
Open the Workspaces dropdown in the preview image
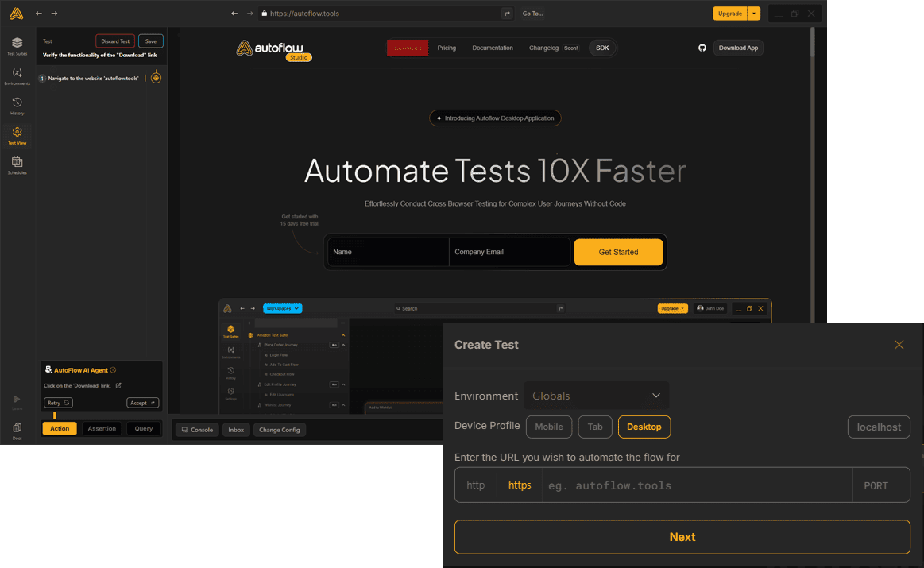[282, 308]
